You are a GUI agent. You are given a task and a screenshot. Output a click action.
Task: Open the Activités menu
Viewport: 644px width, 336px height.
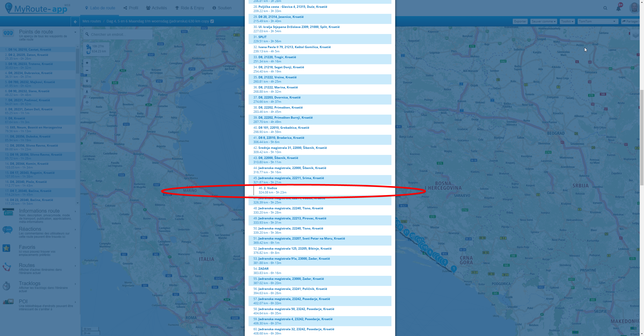(x=156, y=8)
